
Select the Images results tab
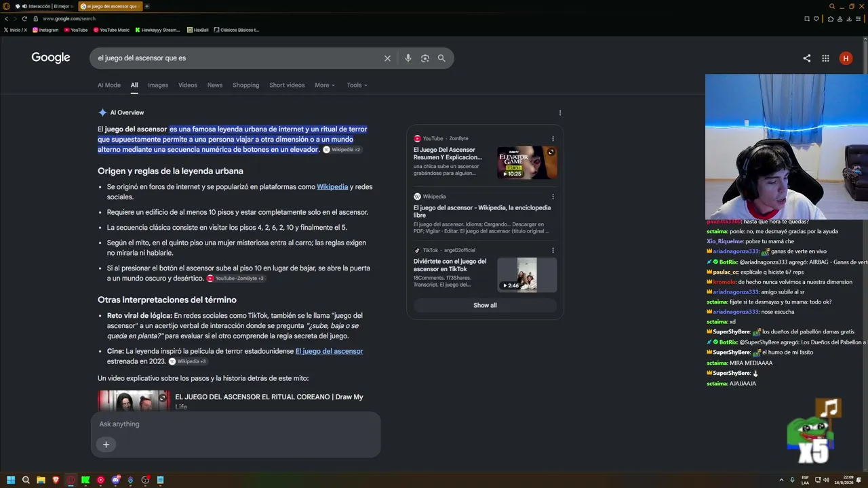pyautogui.click(x=158, y=85)
